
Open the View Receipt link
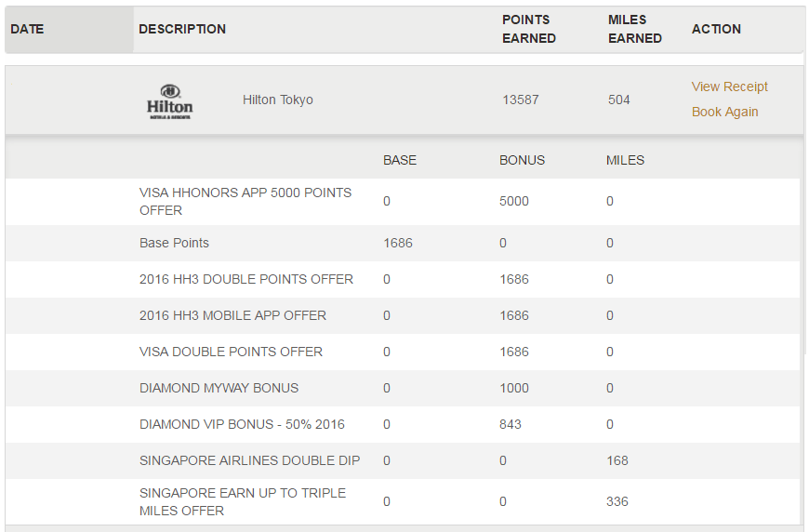tap(730, 86)
